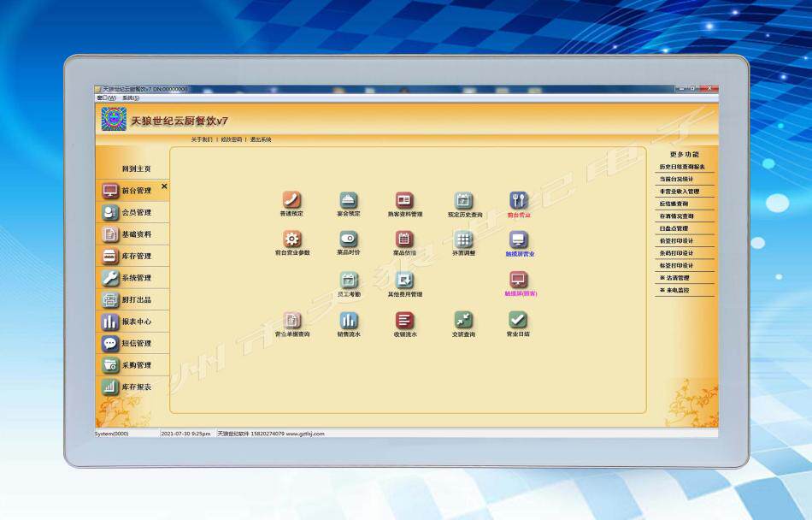The width and height of the screenshot is (812, 520).
Task: Select 会员管理 in the sidebar
Action: coord(132,212)
